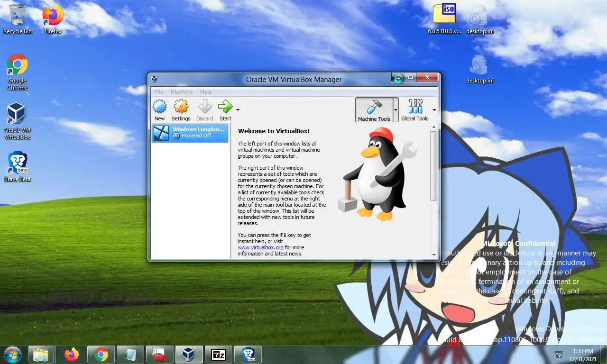Select the Google Chrome desktop shortcut

tap(18, 72)
